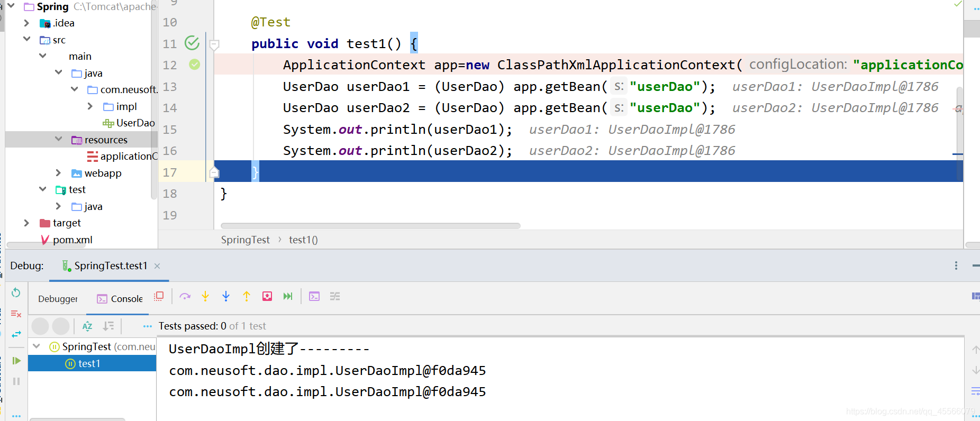The image size is (980, 421).
Task: Resume the program with the green play icon
Action: pyautogui.click(x=16, y=361)
